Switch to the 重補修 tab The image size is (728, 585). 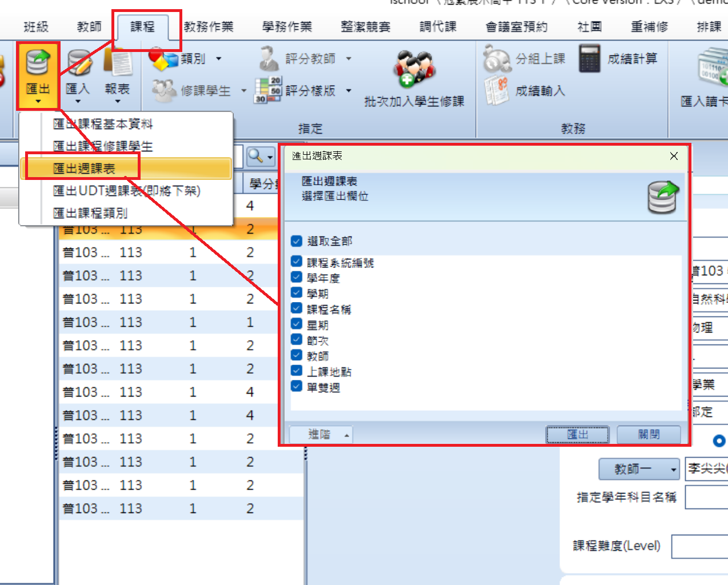(x=649, y=27)
